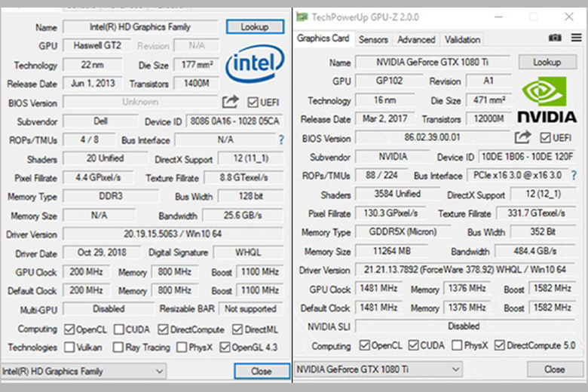Toggle DirectCompute 5.0 checkbox in NVIDIA window
Screen dimensions: 588x392
(500, 345)
